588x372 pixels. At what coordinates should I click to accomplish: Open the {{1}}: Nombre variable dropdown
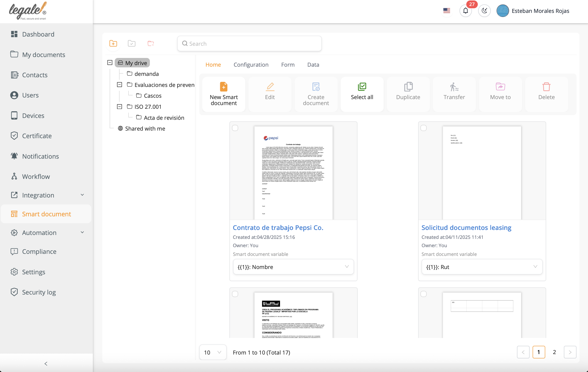(x=293, y=267)
